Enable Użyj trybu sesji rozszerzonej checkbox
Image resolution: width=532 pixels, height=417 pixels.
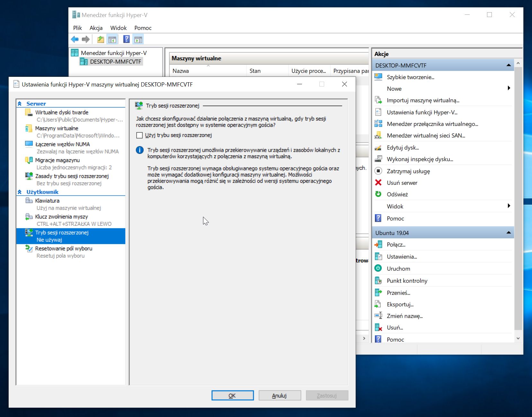tap(139, 135)
